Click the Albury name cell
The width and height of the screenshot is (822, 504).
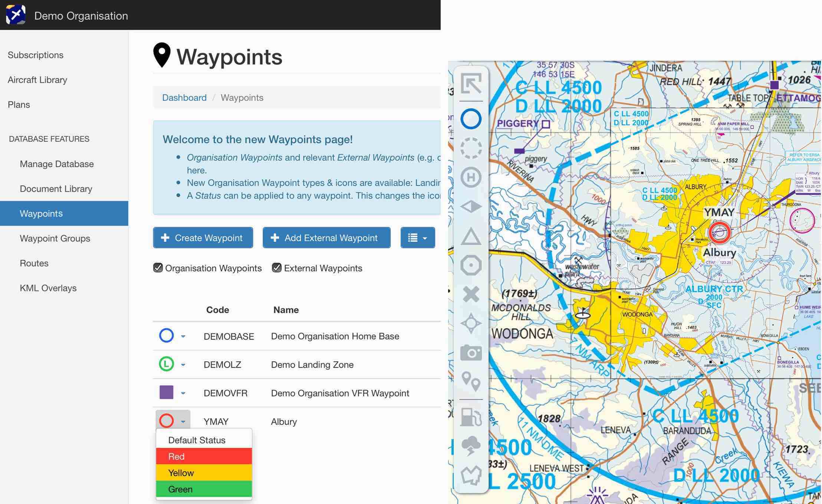[284, 422]
